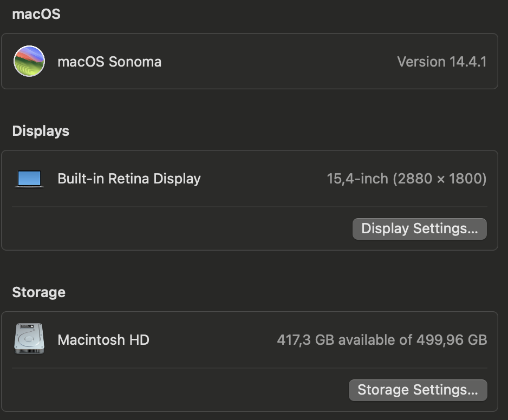Click the macOS section header
Screen dimensions: 508x420
(36, 14)
